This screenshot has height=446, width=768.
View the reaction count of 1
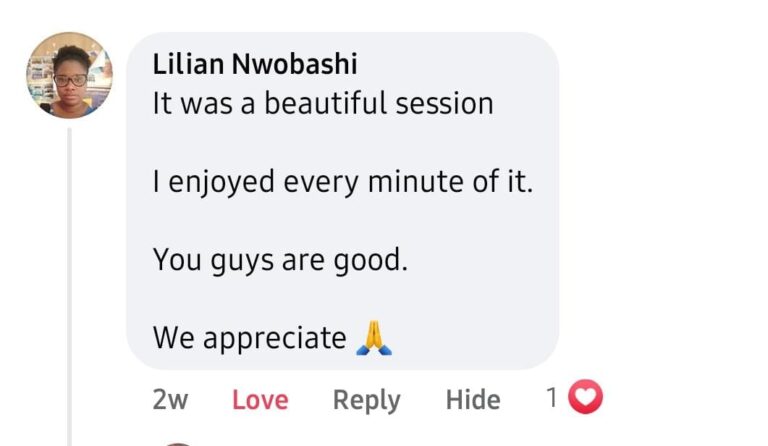click(552, 398)
